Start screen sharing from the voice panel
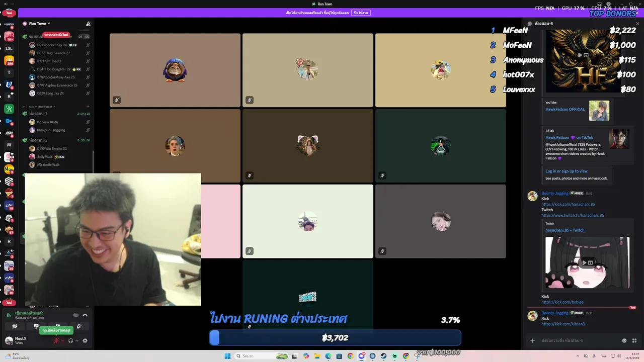 pos(36,326)
